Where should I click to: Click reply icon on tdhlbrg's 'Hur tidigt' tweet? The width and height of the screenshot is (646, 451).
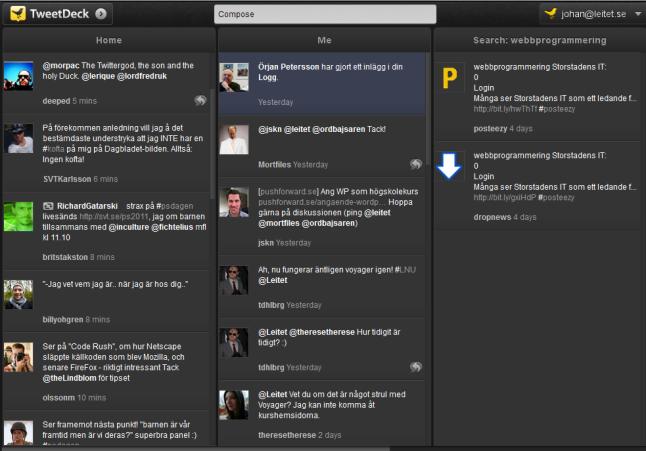416,367
